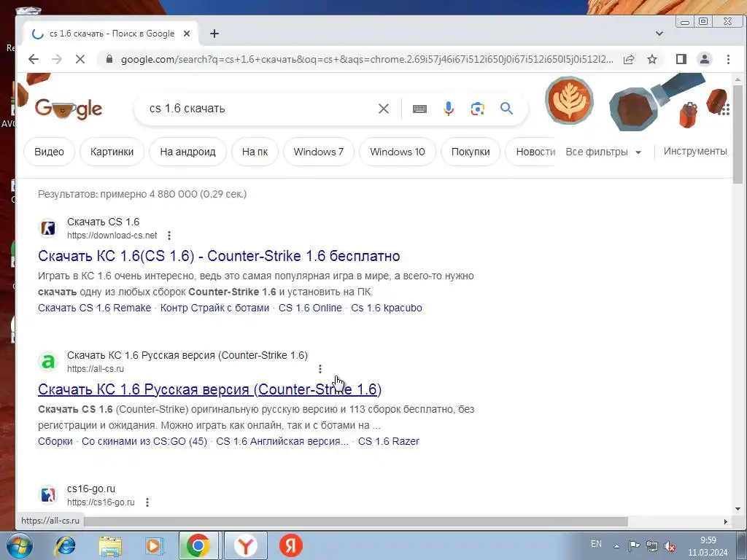Screen dimensions: 747x560
Task: Follow Со скинами из CS:GO (45) sitelink
Action: coord(144,441)
